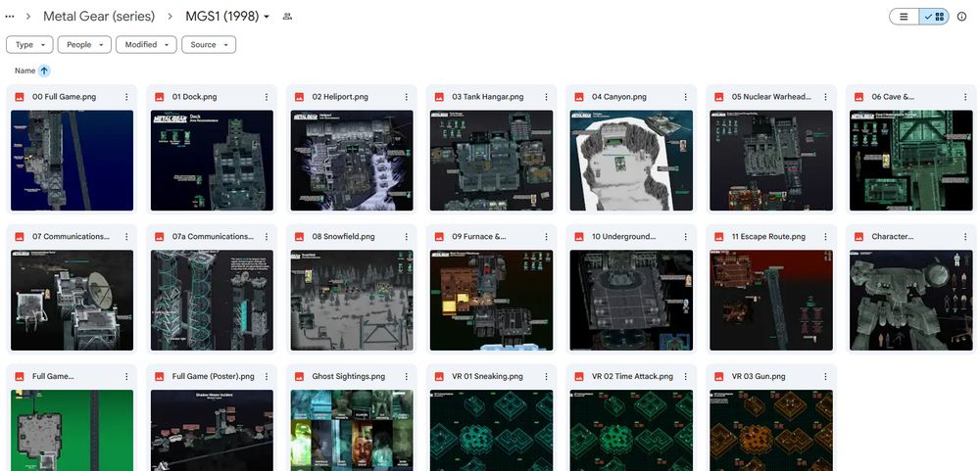
Task: Select the 06 Cave file name
Action: coord(893,97)
